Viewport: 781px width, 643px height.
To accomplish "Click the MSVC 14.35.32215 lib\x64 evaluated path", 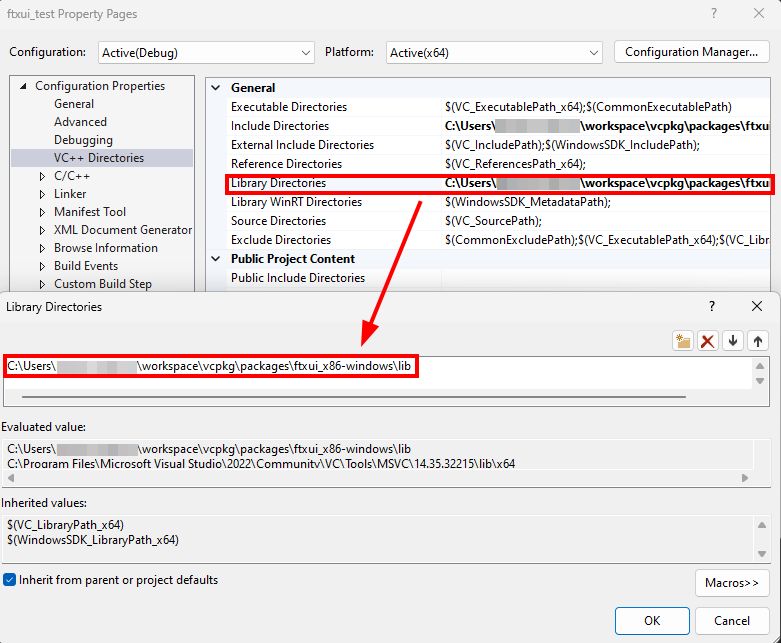I will point(261,464).
